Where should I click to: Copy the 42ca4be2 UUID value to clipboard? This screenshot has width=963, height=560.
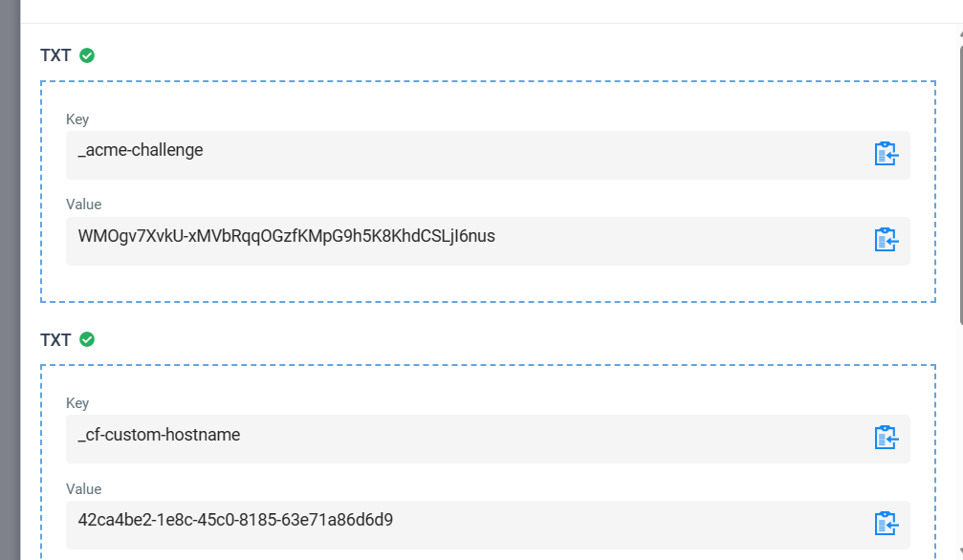click(886, 523)
